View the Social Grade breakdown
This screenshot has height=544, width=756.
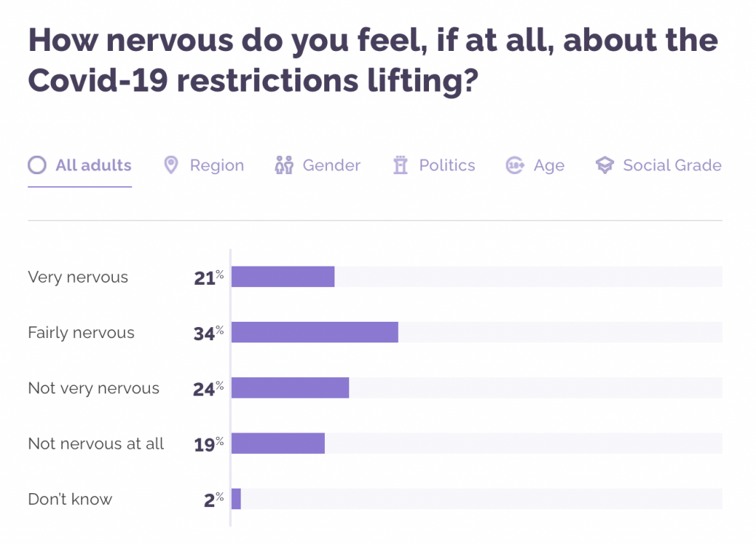coord(672,165)
